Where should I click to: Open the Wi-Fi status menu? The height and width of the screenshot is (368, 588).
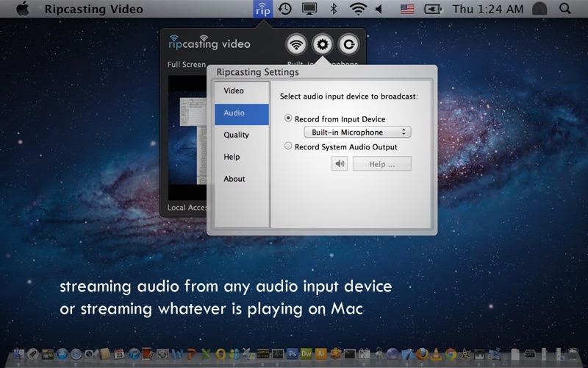point(358,9)
